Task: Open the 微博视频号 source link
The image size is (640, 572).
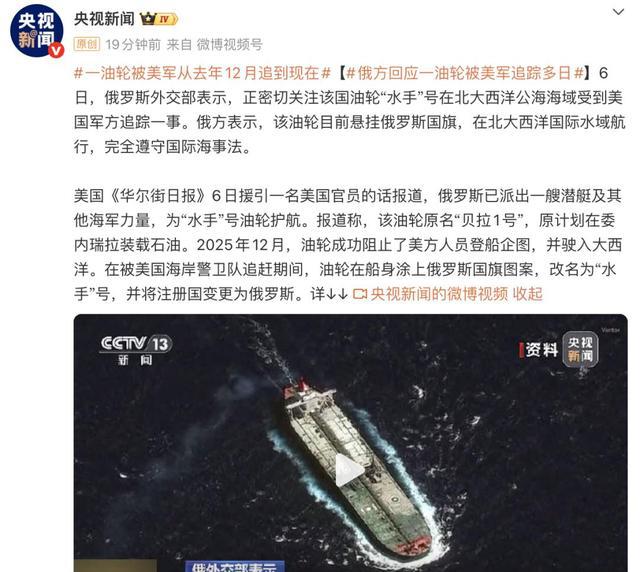Action: pyautogui.click(x=229, y=44)
